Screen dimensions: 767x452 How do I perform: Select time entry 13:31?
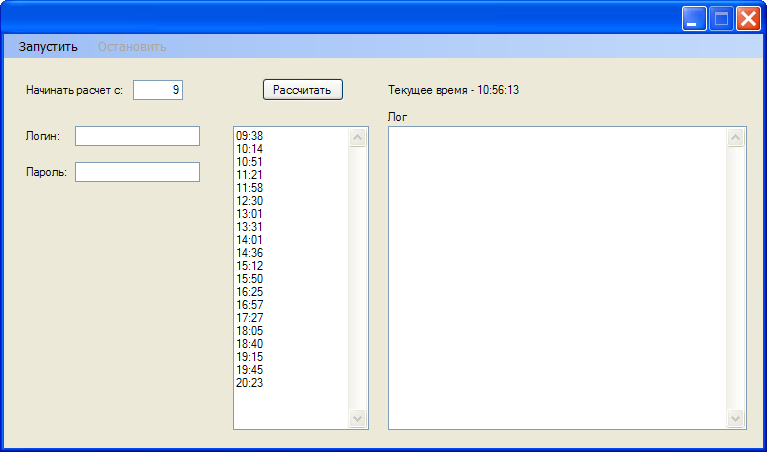(x=249, y=227)
